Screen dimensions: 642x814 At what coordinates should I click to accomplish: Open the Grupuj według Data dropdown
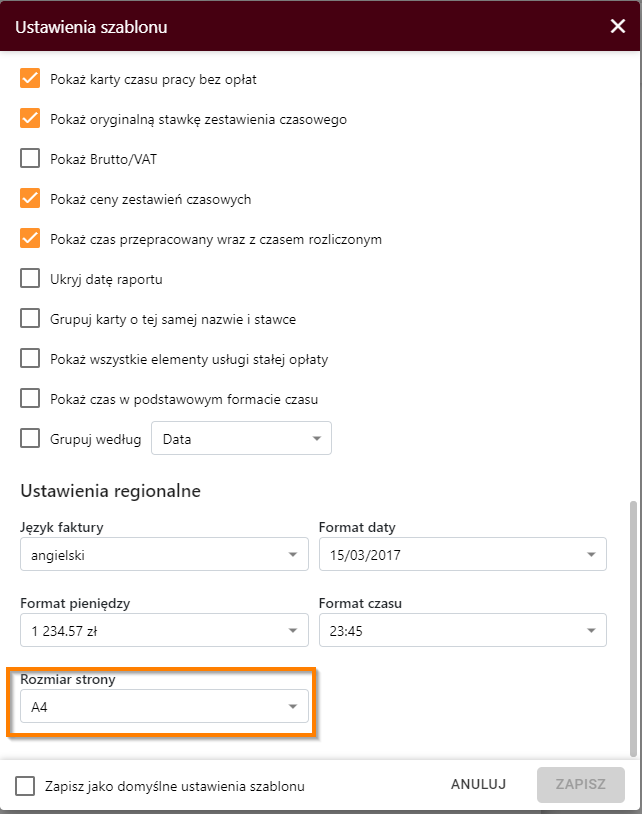241,438
